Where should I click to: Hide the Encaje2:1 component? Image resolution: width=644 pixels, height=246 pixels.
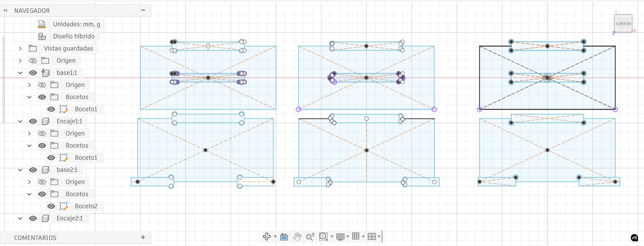[33, 218]
